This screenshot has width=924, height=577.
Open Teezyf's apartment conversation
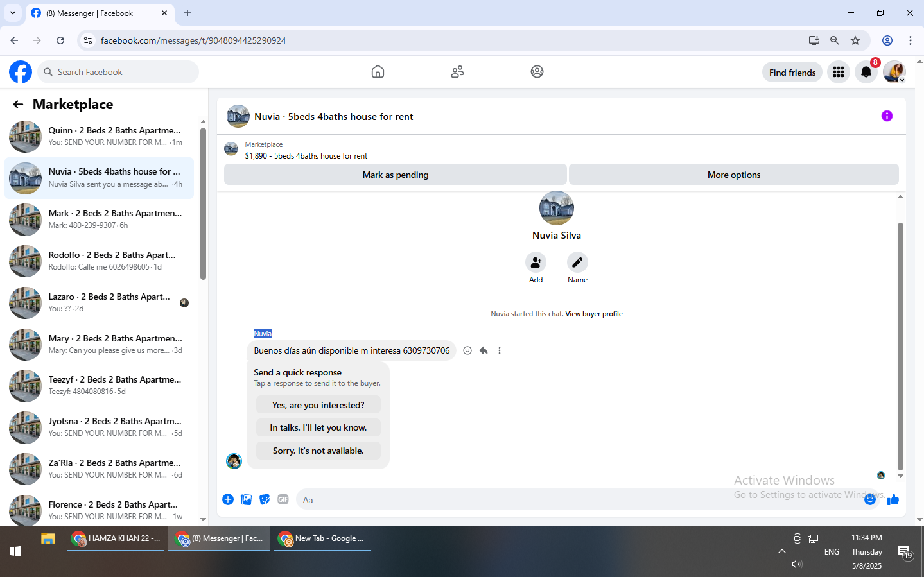[x=100, y=386]
